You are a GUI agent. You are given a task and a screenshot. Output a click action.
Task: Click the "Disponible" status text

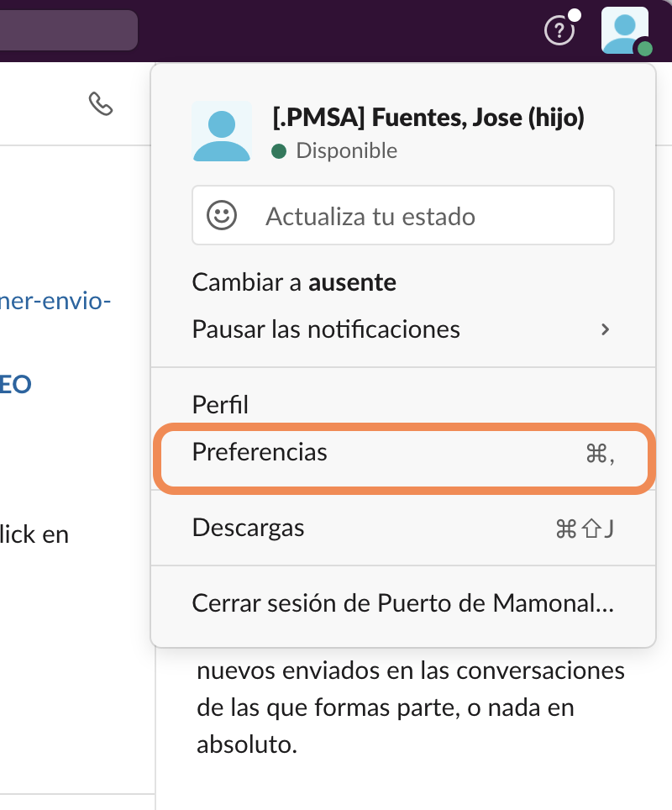[x=347, y=151]
